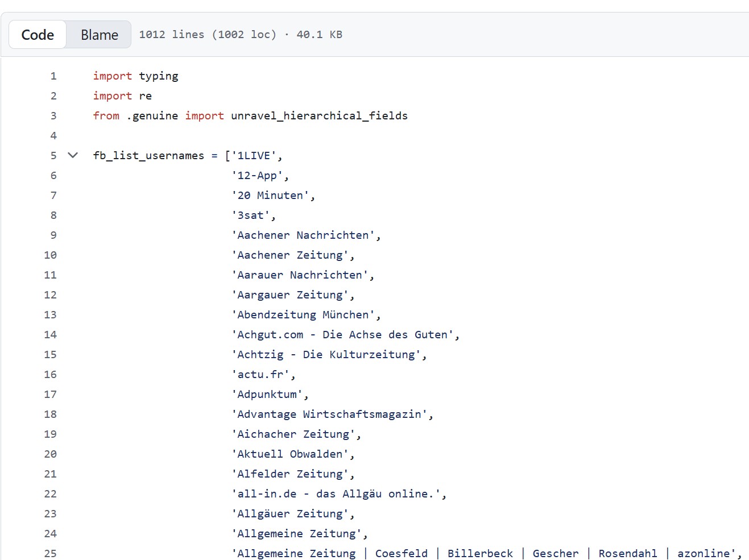The width and height of the screenshot is (749, 560).
Task: Click 'unravel_hierarchical_fields' in the import statement
Action: [x=320, y=116]
